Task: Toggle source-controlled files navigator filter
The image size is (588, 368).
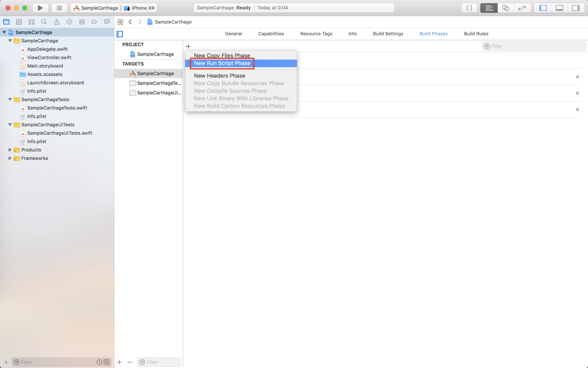Action: (x=106, y=362)
